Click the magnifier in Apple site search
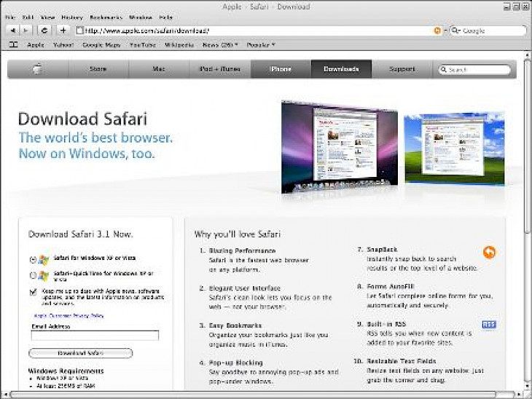 tap(443, 69)
